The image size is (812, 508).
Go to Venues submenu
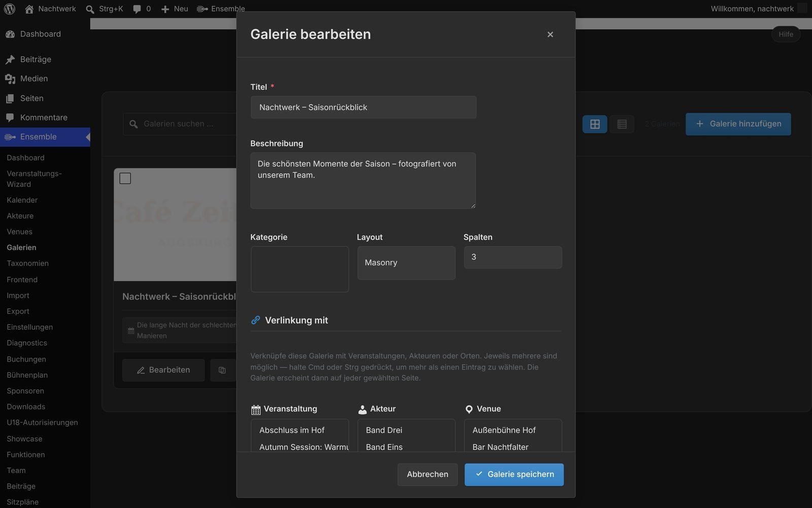[x=19, y=232]
